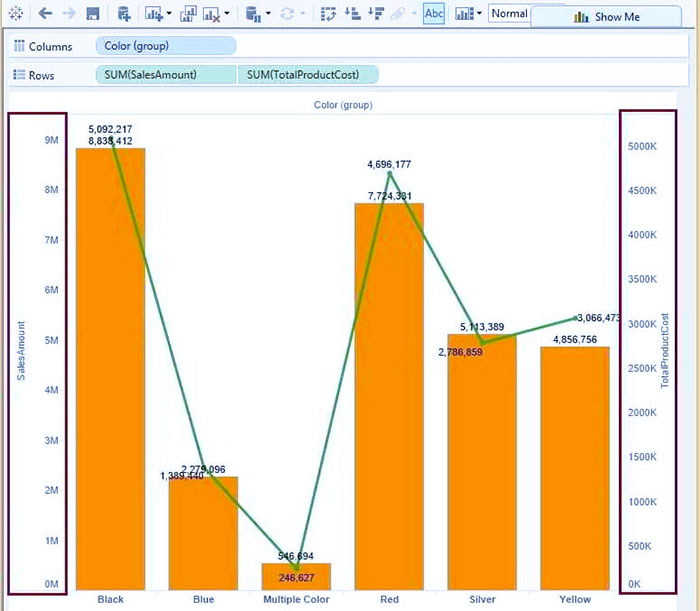The image size is (700, 611).
Task: Open the group members dropdown arrow
Action: click(414, 13)
